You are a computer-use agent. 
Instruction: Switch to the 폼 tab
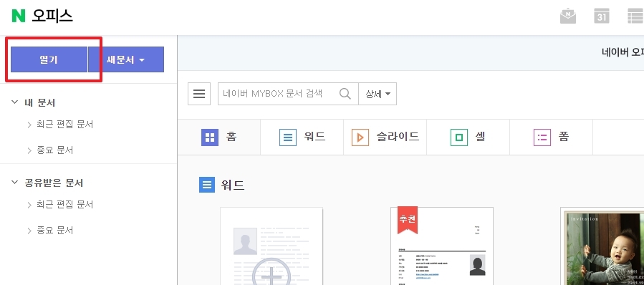551,137
